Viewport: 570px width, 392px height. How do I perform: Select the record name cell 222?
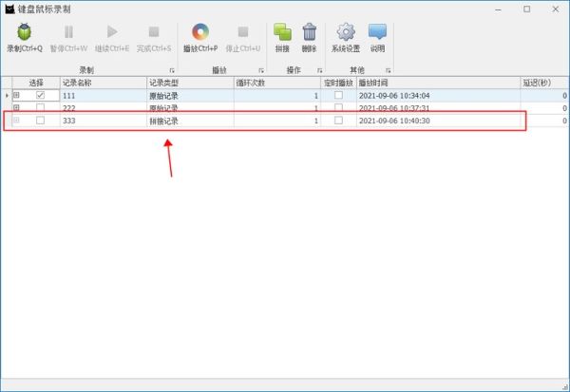[104, 108]
